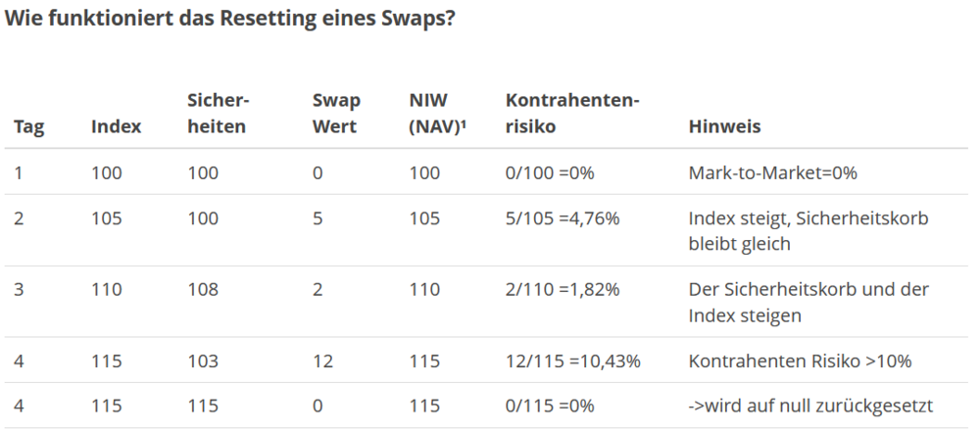Select the 'Swap Wert' column header

[336, 114]
